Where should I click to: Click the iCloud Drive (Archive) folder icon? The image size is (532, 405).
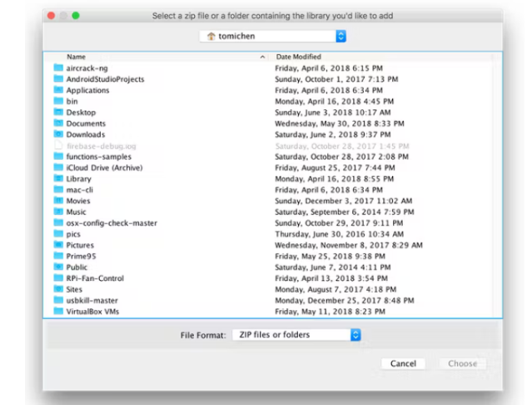(58, 167)
